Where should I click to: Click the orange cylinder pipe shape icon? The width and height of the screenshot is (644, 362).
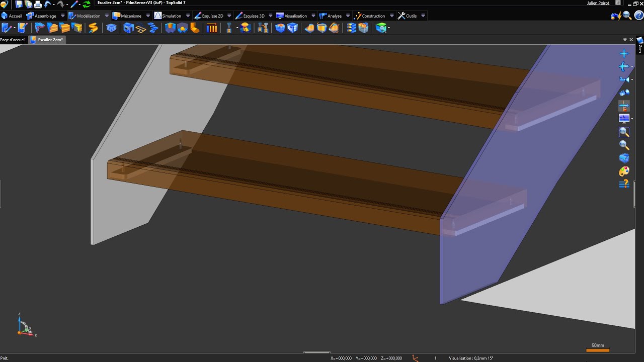195,28
